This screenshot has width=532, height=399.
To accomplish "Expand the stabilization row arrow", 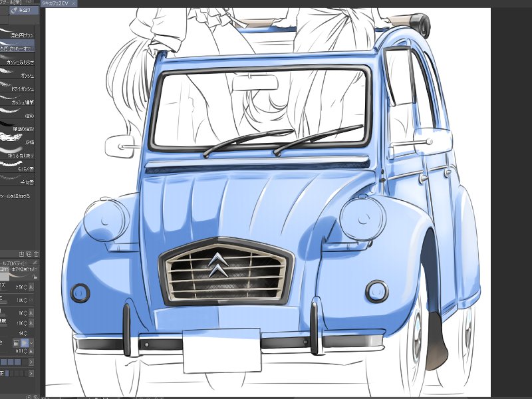I will tap(31, 374).
